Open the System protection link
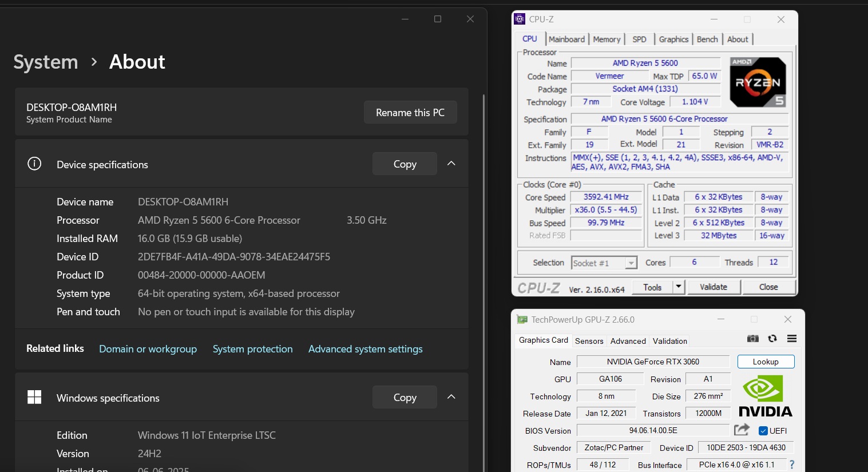Screen dimensions: 868x472 (x=252, y=348)
